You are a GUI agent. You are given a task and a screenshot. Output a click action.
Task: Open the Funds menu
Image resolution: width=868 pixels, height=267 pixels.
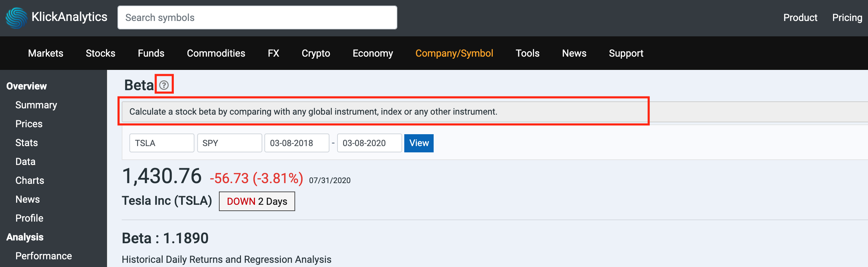click(151, 53)
